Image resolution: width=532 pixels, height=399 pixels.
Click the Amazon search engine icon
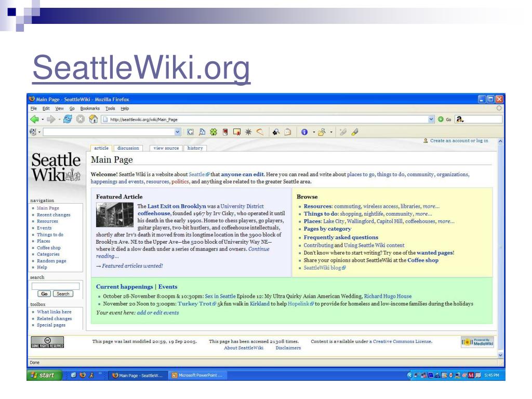[459, 119]
